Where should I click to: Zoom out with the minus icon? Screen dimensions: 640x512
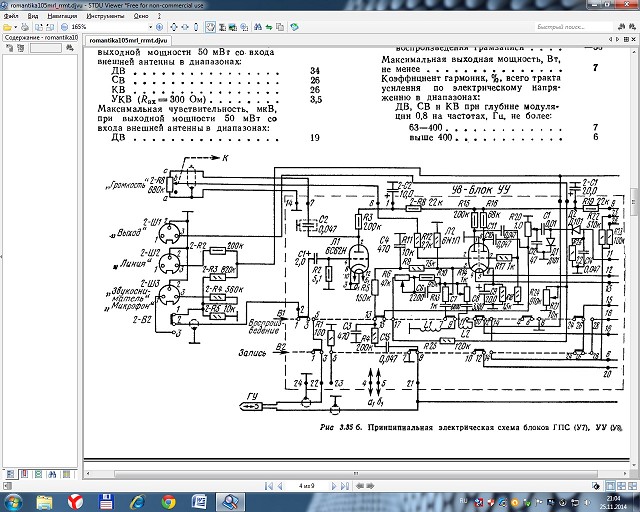click(64, 27)
